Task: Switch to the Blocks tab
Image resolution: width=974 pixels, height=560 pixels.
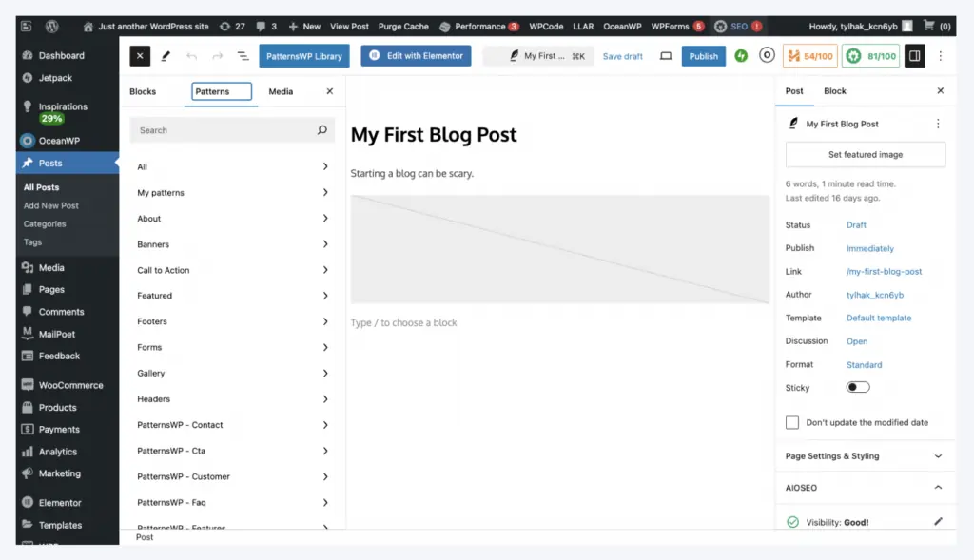Action: (x=143, y=91)
